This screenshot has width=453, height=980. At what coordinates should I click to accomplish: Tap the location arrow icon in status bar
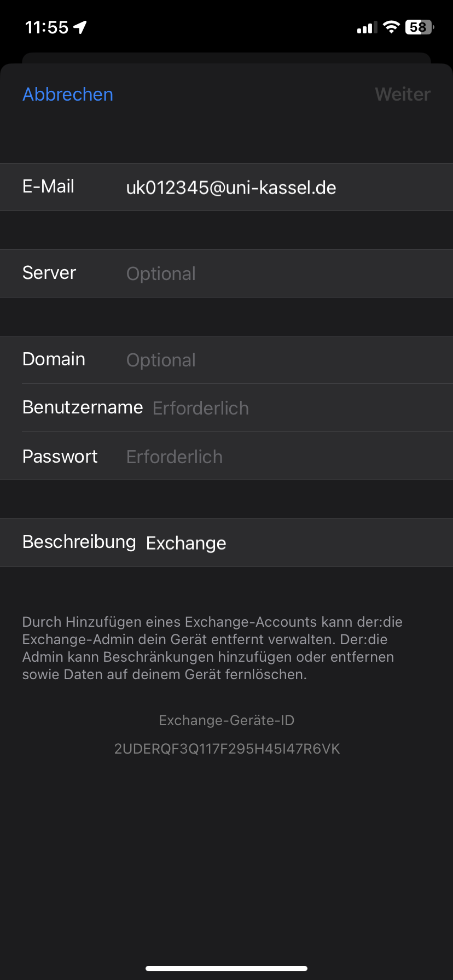pyautogui.click(x=80, y=27)
